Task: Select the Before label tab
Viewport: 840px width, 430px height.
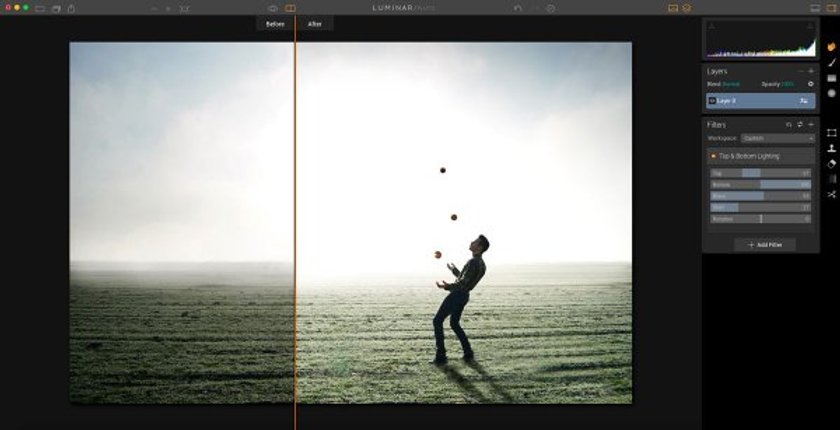Action: (275, 24)
